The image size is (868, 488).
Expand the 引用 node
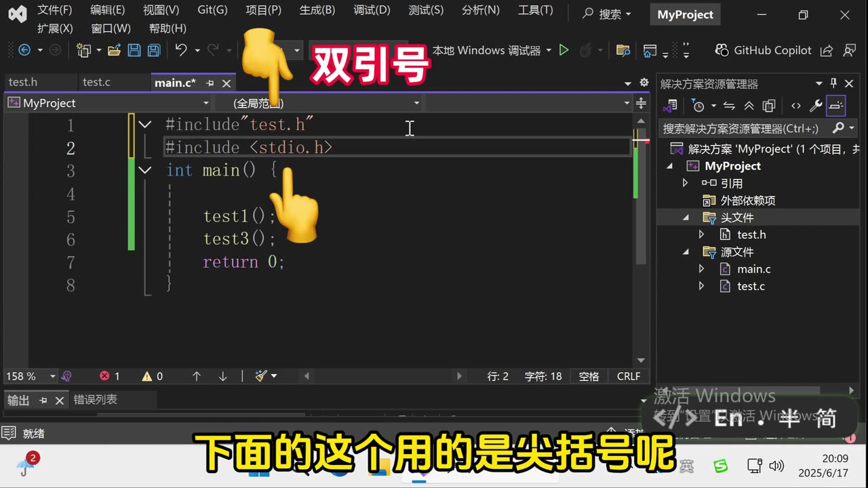(x=685, y=183)
